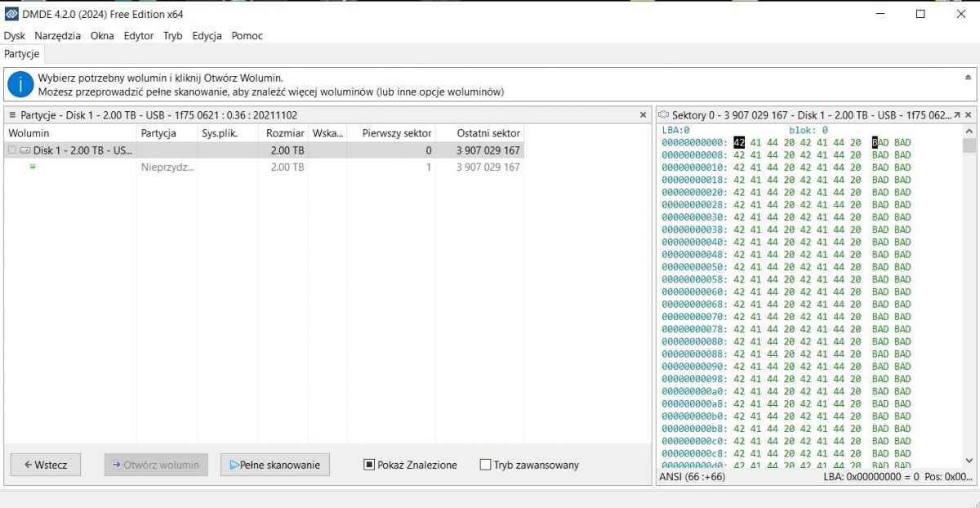The width and height of the screenshot is (980, 508).
Task: Select the Disk 1 - 2.00 TB row
Action: (x=264, y=150)
